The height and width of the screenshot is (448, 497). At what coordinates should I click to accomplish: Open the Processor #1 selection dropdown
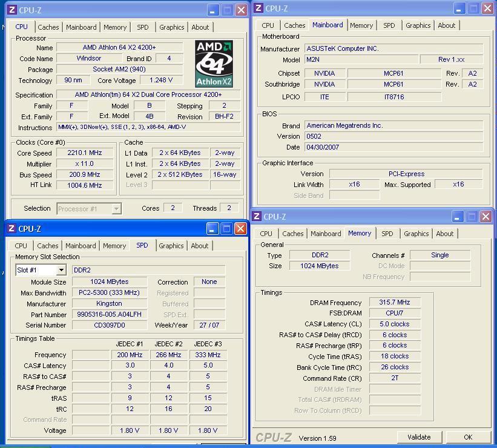point(117,209)
